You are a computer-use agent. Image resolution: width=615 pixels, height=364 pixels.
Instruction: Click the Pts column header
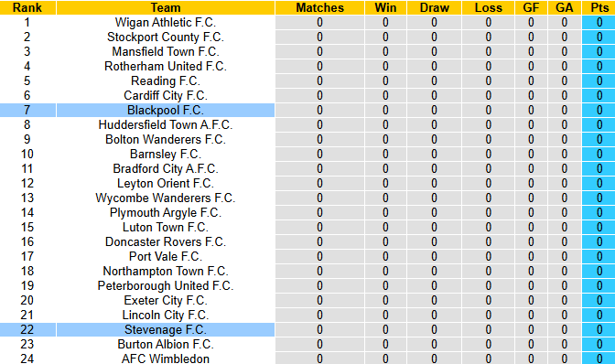pyautogui.click(x=599, y=8)
